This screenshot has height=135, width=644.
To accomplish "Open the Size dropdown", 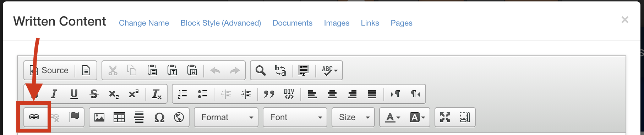I will (x=353, y=117).
